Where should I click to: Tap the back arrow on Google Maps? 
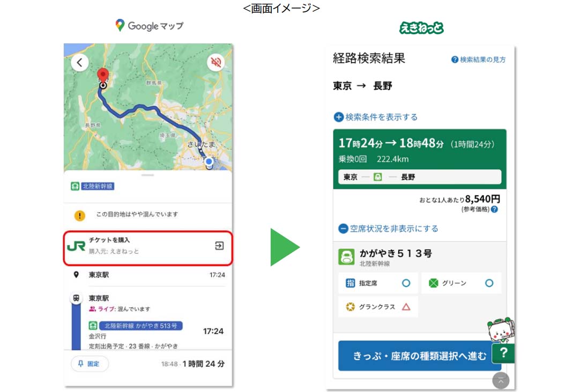[80, 63]
